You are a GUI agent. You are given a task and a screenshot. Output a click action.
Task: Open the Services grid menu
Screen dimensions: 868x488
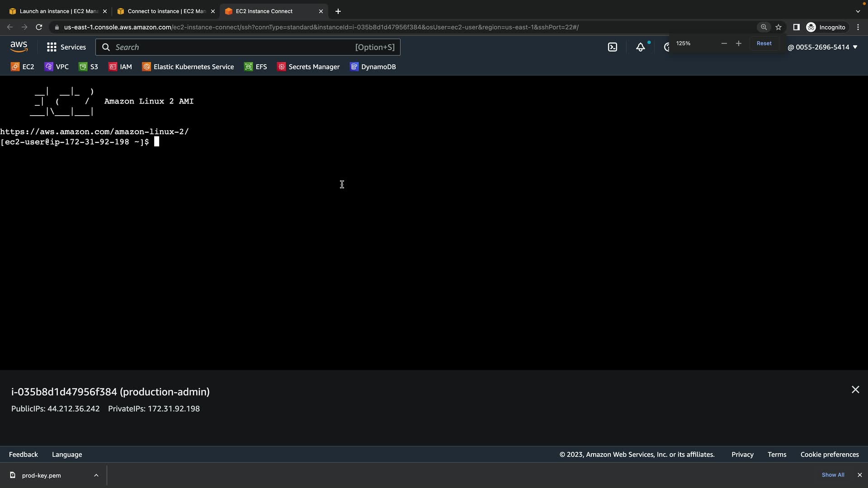pos(66,47)
